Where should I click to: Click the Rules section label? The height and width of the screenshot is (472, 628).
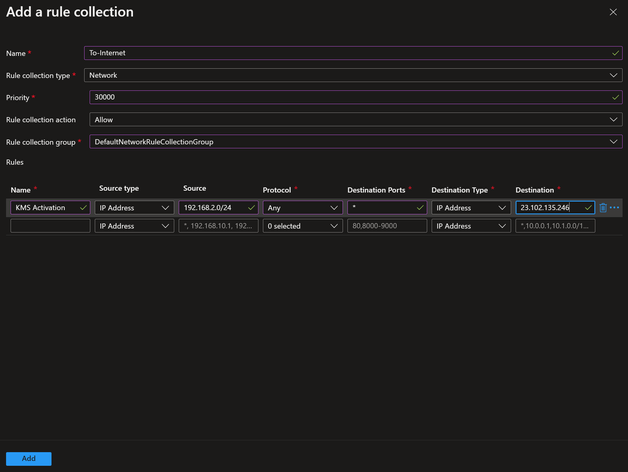coord(15,162)
